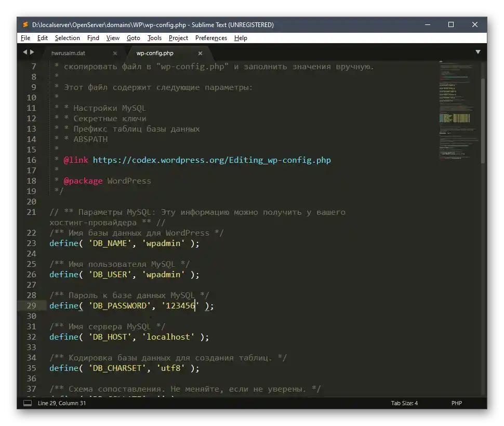Click comment 'Пароль к базе данных MySQL'
The height and width of the screenshot is (426, 504).
pyautogui.click(x=131, y=295)
